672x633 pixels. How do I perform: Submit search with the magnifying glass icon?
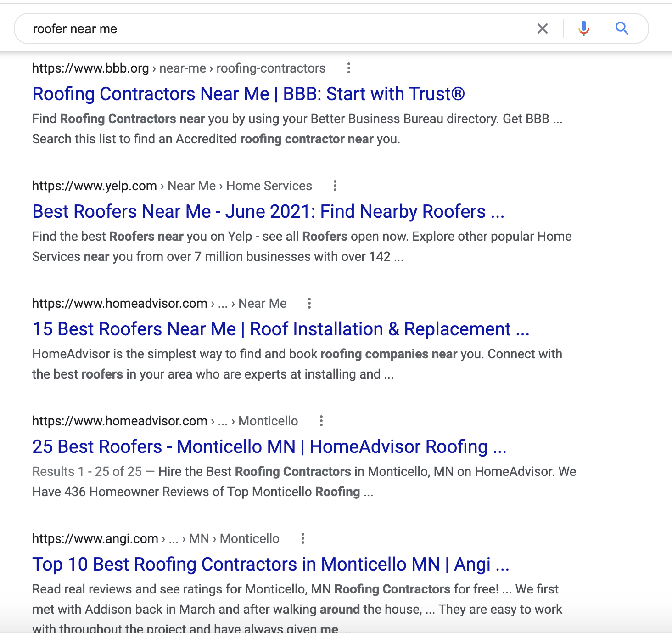click(622, 28)
